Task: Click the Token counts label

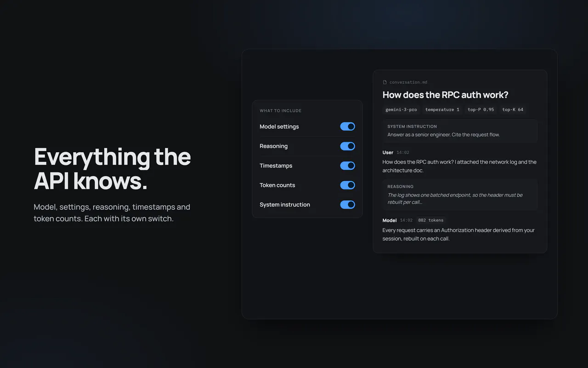Action: point(277,185)
